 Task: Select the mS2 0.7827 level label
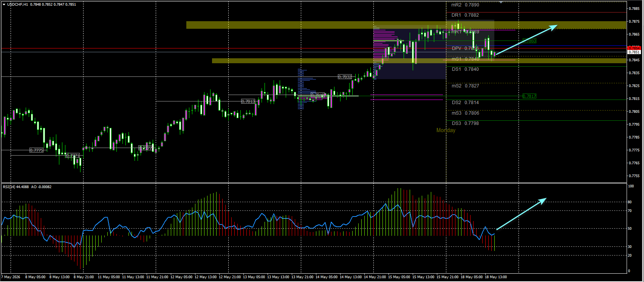(465, 86)
